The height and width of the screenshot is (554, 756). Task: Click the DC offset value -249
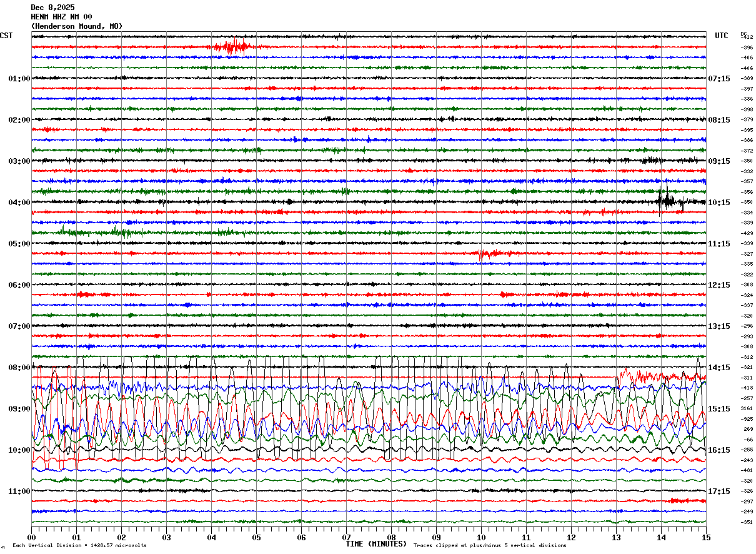(x=747, y=512)
